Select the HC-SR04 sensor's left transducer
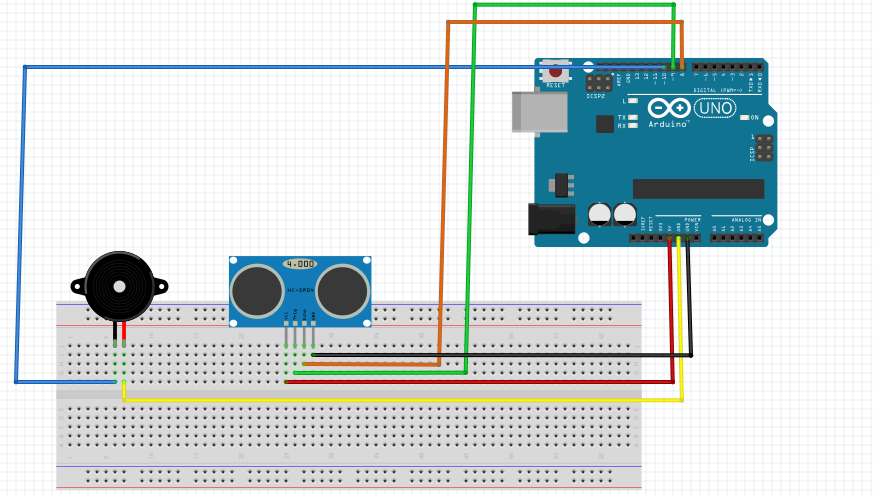Viewport: 873px width, 495px height. (257, 292)
